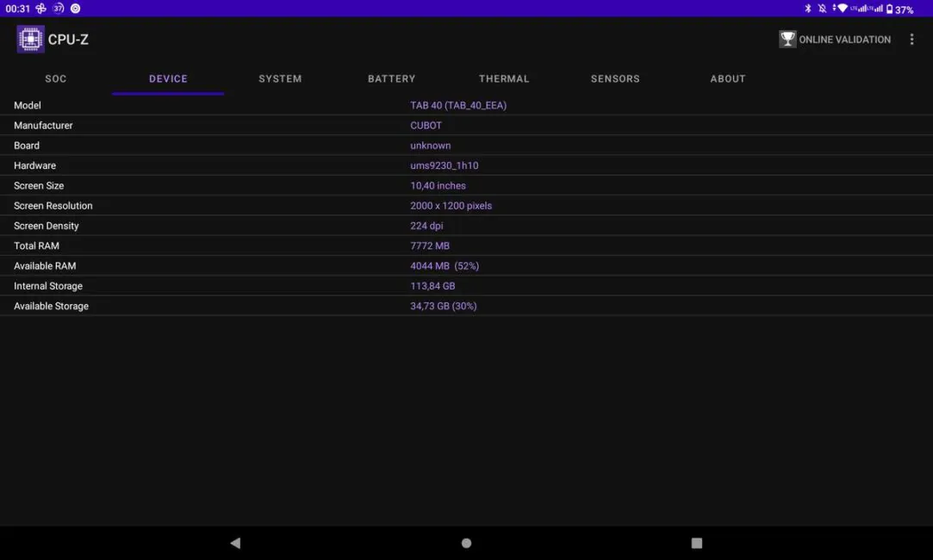Viewport: 933px width, 560px height.
Task: Select model value TAB 40 (TAB_40_EEA)
Action: coord(458,105)
